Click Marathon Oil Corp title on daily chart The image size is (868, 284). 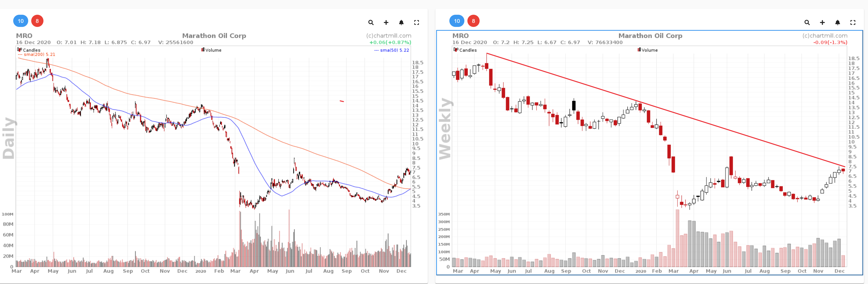coord(214,36)
